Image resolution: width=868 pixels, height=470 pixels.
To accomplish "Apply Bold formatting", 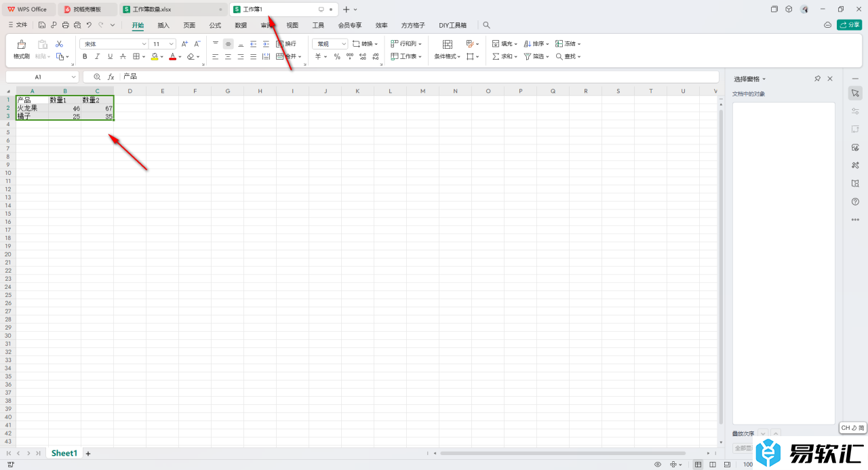I will point(85,56).
